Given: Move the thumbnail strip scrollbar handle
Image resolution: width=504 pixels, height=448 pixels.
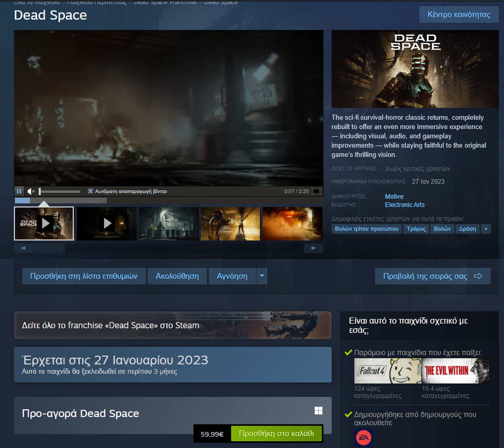Looking at the screenshot, I should coord(50,248).
